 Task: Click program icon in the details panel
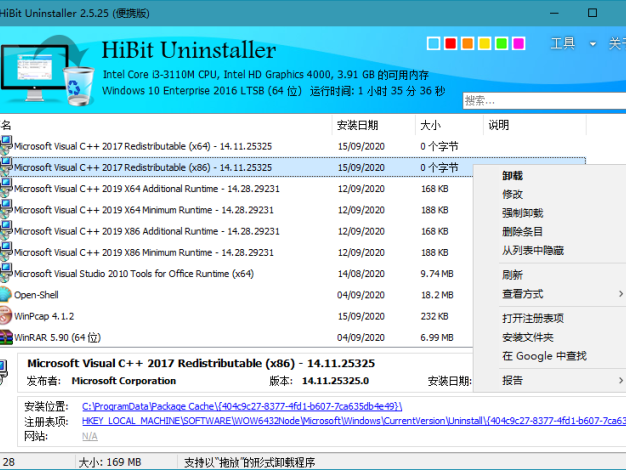(x=3, y=372)
